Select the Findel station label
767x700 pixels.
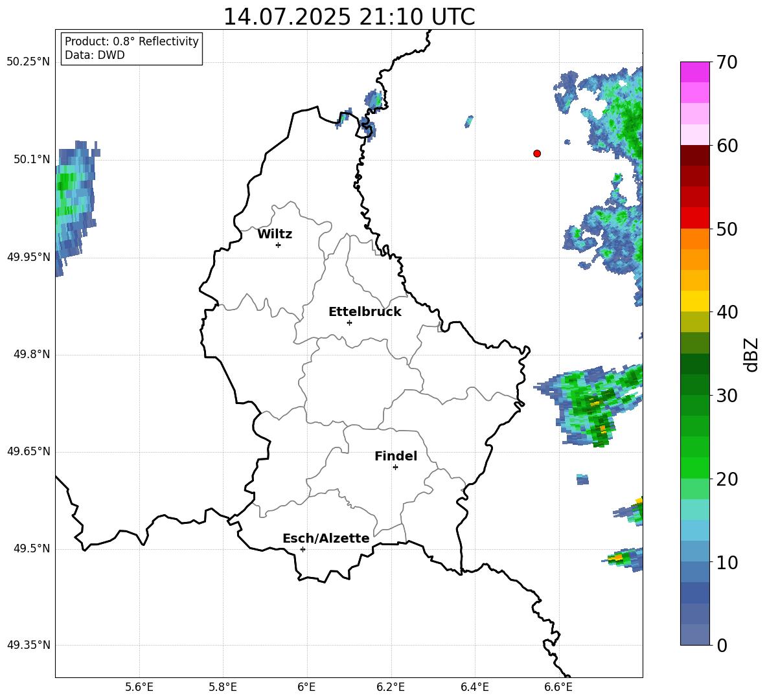[396, 456]
